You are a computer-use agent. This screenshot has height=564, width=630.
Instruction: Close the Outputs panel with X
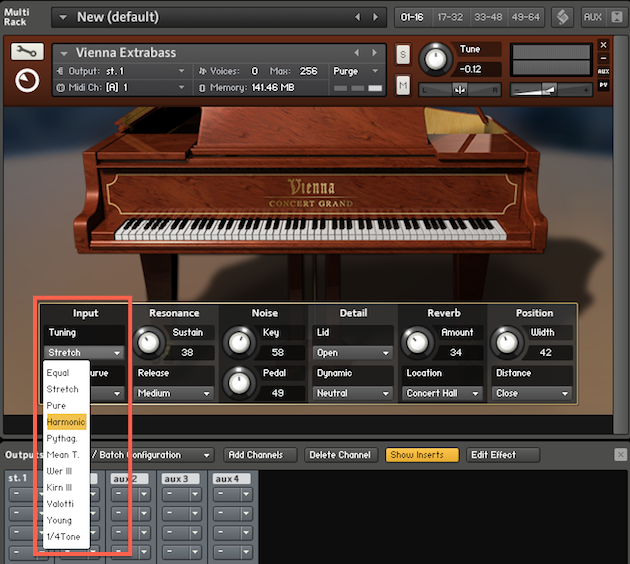pyautogui.click(x=620, y=455)
